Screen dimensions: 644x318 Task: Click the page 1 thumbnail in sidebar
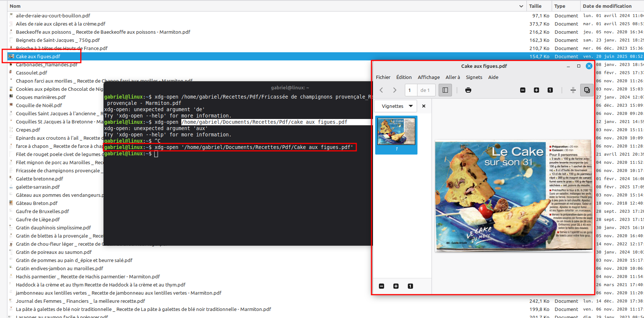click(x=396, y=132)
